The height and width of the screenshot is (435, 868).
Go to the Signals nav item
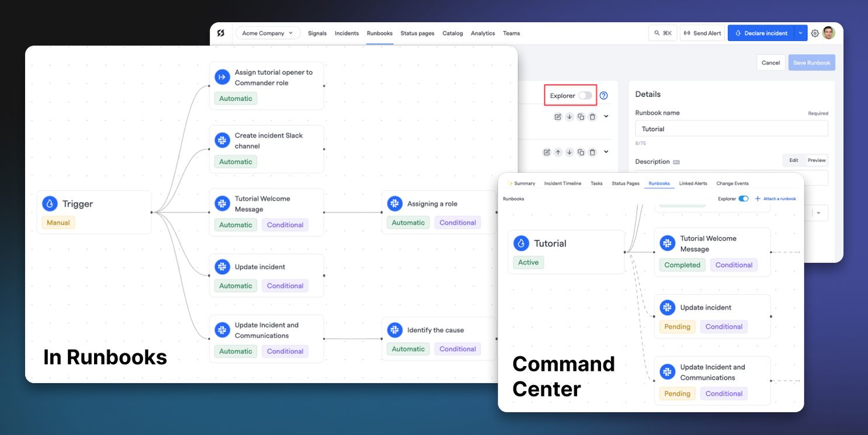(x=317, y=33)
